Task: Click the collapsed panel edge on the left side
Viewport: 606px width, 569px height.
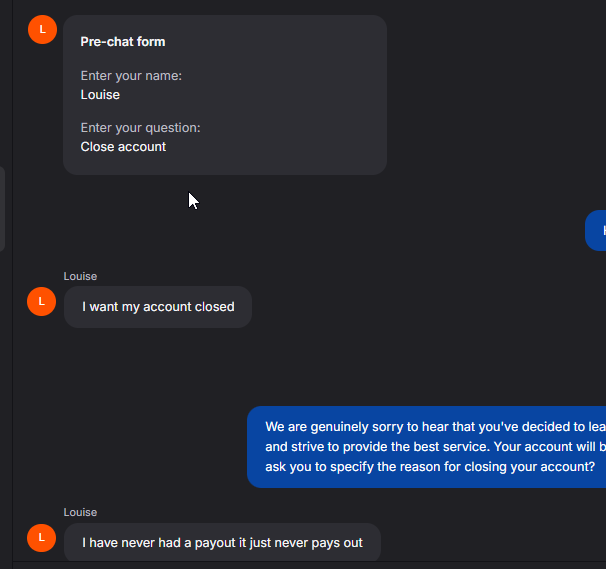Action: coord(3,209)
